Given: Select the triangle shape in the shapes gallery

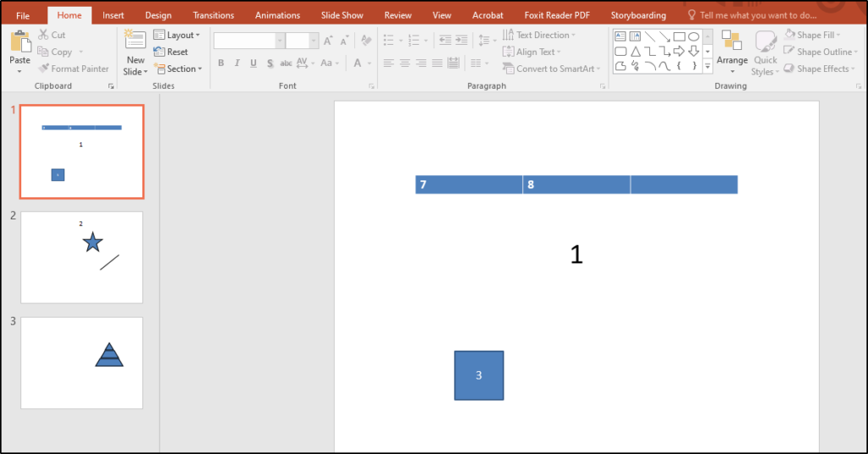Looking at the screenshot, I should tap(635, 52).
